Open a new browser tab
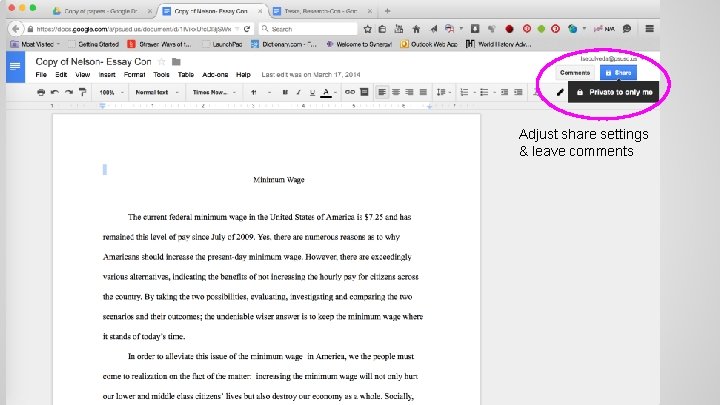Image resolution: width=720 pixels, height=405 pixels. pyautogui.click(x=387, y=11)
